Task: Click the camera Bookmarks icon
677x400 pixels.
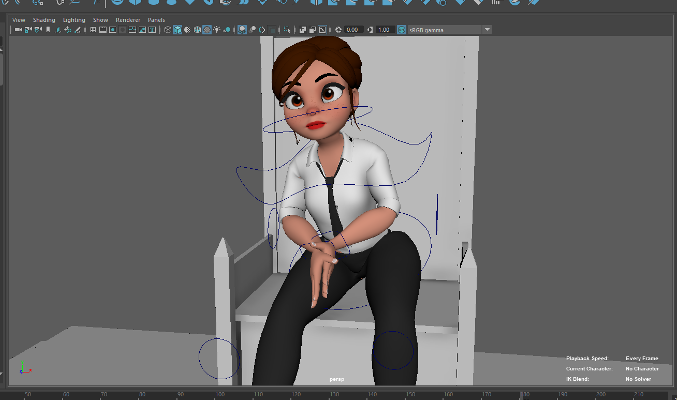Action: coord(48,30)
